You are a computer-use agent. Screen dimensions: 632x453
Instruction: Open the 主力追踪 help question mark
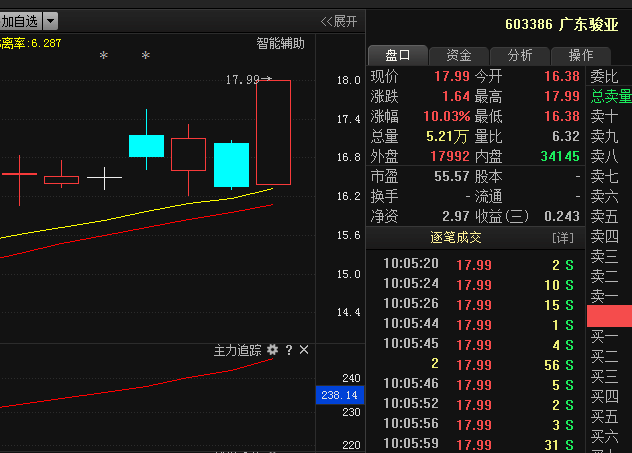point(289,350)
